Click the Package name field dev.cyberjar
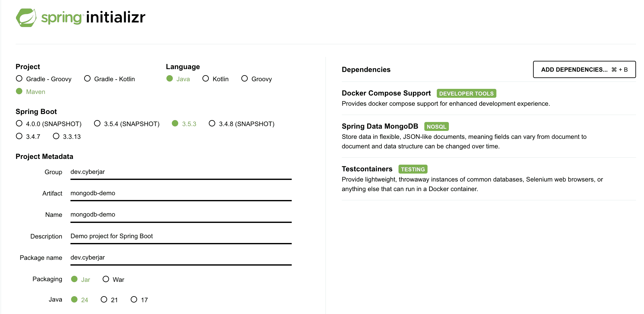 [x=180, y=258]
